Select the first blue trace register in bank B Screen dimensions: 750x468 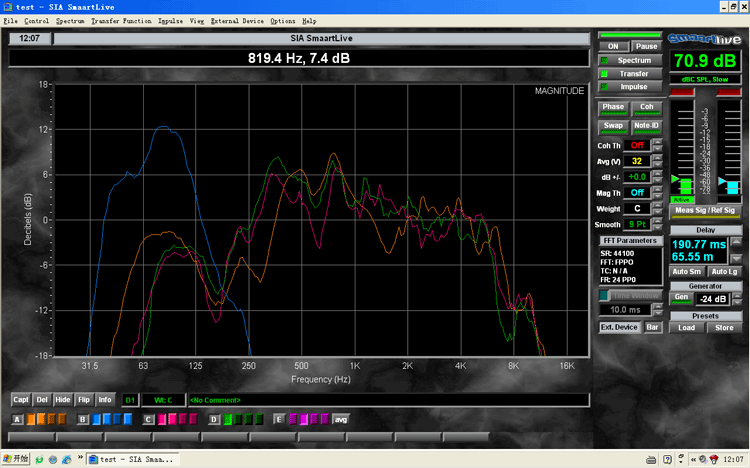(x=97, y=420)
